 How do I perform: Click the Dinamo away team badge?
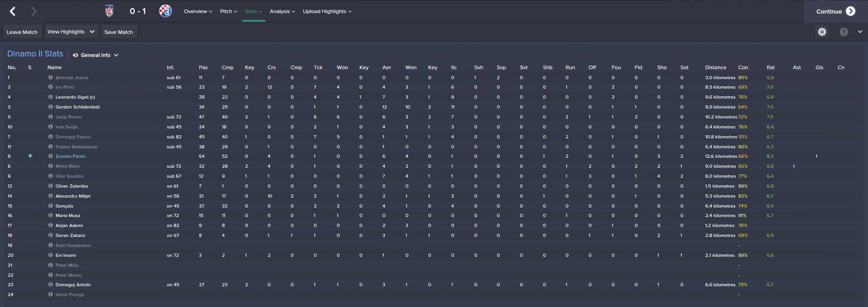point(165,11)
